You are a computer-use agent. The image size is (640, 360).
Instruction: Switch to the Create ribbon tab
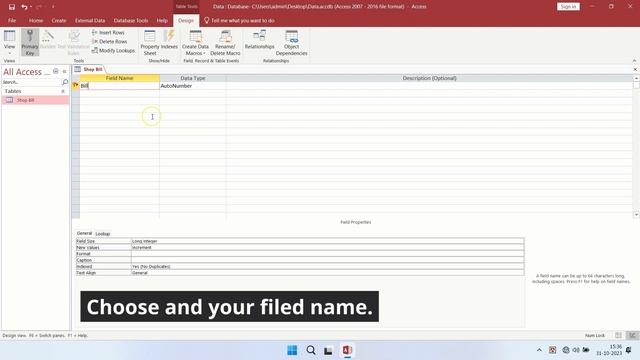pos(59,20)
